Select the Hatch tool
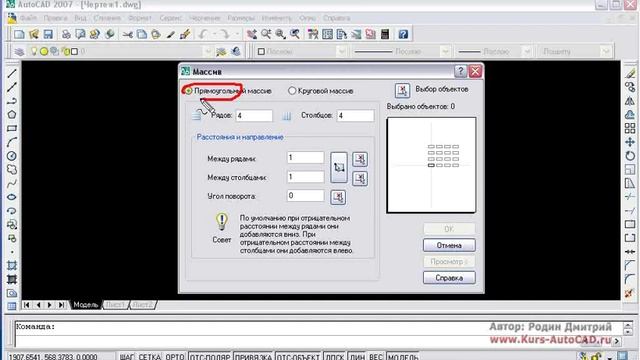The image size is (640, 360). click(12, 266)
